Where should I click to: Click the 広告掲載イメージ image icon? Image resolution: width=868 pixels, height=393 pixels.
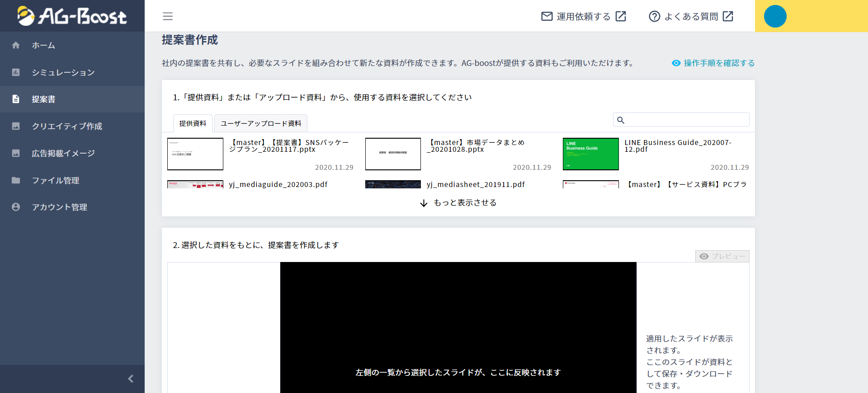pos(16,153)
